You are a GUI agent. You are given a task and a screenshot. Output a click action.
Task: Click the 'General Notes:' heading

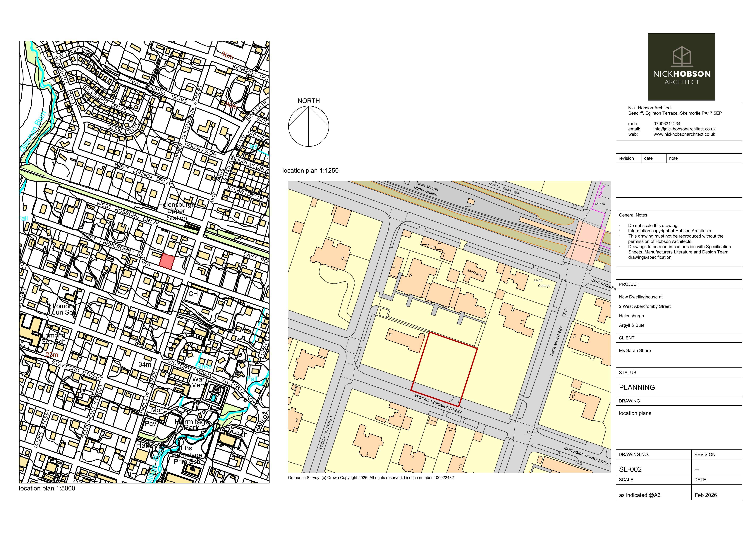point(633,215)
